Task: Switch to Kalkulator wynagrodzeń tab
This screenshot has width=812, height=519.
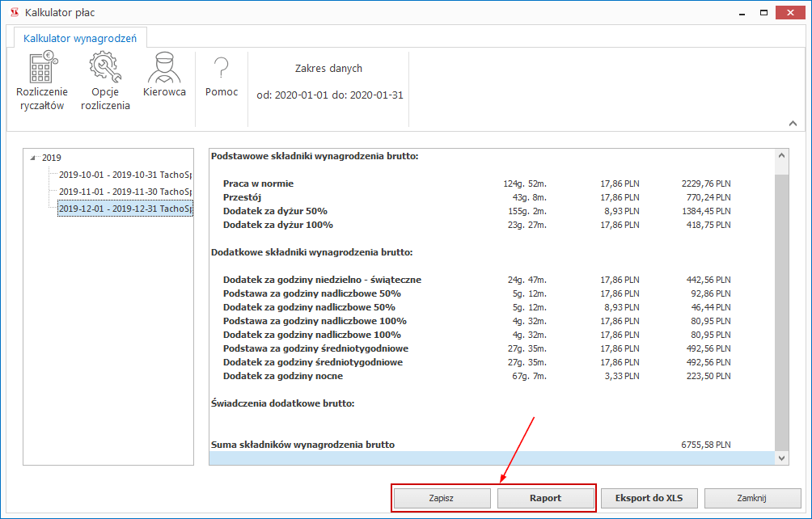Action: [80, 38]
